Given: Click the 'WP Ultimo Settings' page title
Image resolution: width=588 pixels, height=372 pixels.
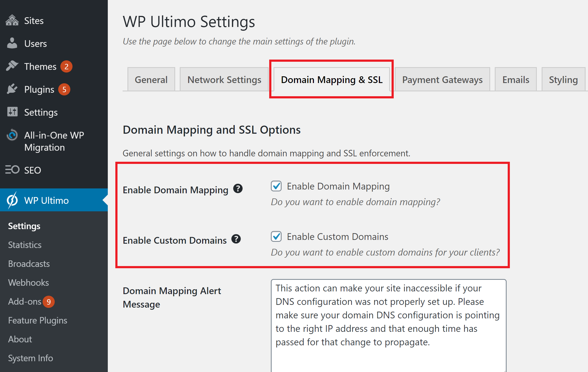Looking at the screenshot, I should [189, 22].
